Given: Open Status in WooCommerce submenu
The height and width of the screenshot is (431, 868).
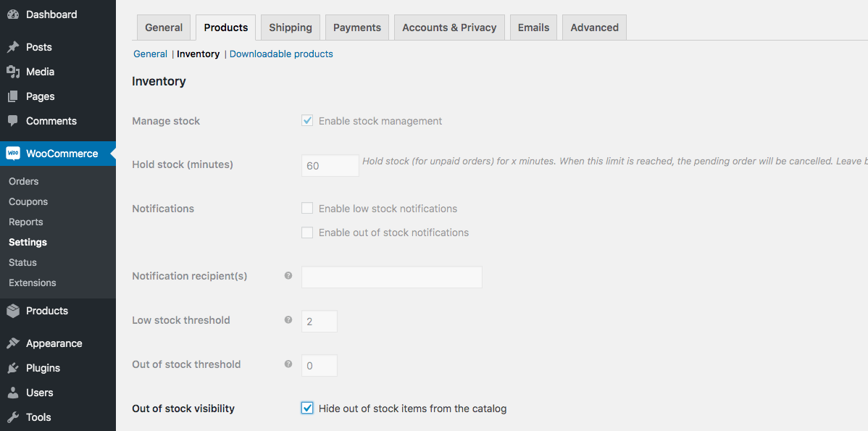Looking at the screenshot, I should (x=22, y=263).
